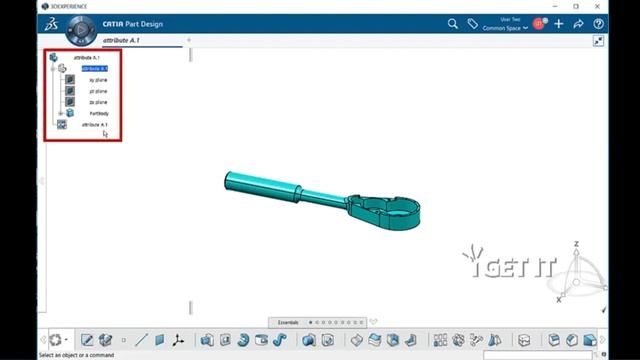Open the search magnifier in top bar
Viewport: 640px width, 360px height.
pos(452,24)
